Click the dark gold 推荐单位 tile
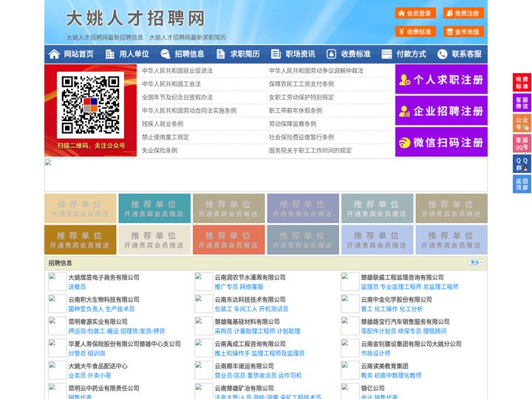This screenshot has width=532, height=399. pyautogui.click(x=81, y=239)
